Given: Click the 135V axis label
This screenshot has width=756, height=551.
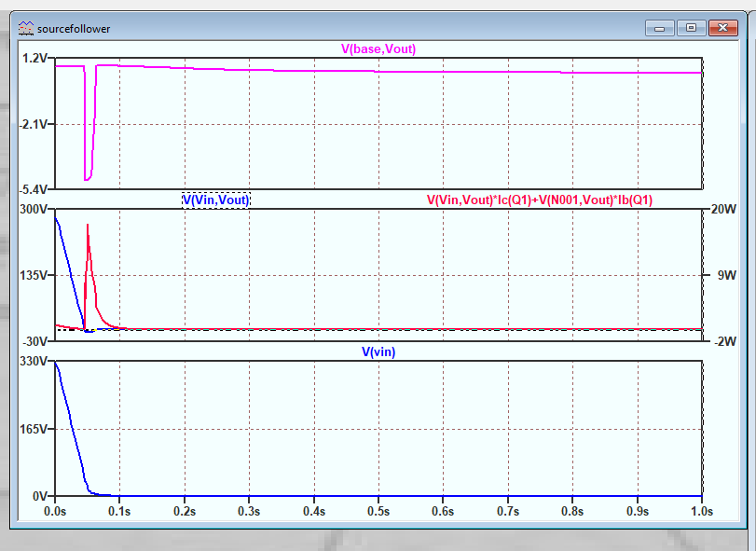Looking at the screenshot, I should pyautogui.click(x=34, y=275).
